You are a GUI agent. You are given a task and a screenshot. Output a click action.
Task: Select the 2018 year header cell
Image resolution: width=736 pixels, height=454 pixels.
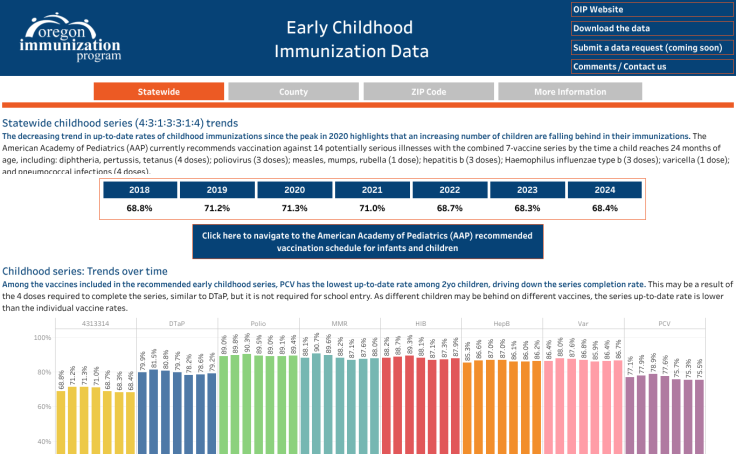(x=139, y=189)
